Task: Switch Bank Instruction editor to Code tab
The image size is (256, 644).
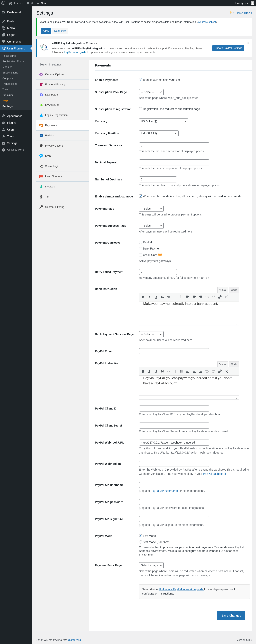Action: pos(234,290)
